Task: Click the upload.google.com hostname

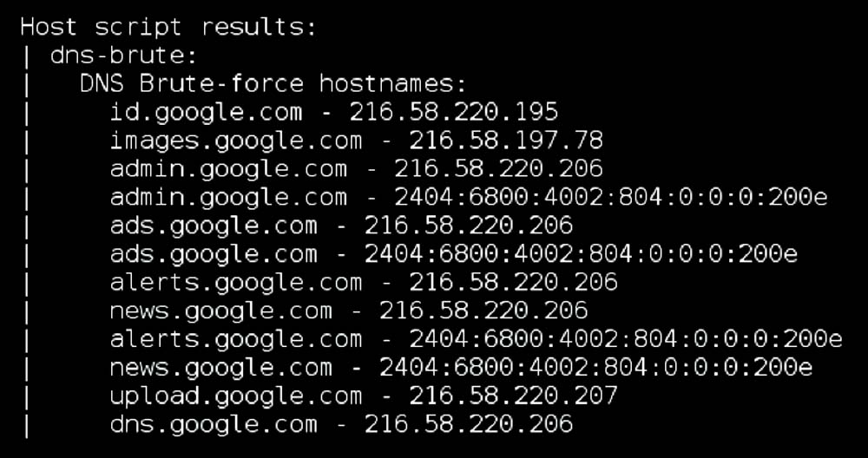Action: click(236, 396)
